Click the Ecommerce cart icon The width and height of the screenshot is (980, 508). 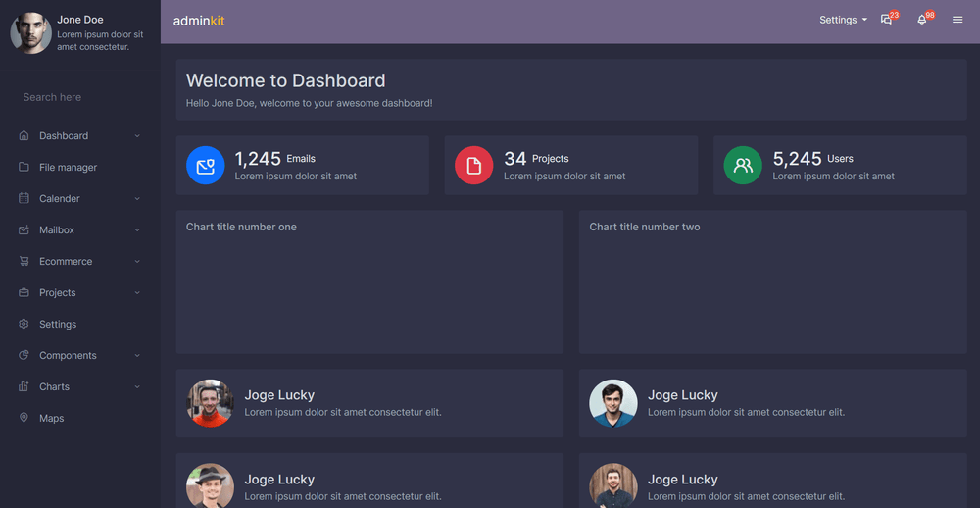point(24,261)
